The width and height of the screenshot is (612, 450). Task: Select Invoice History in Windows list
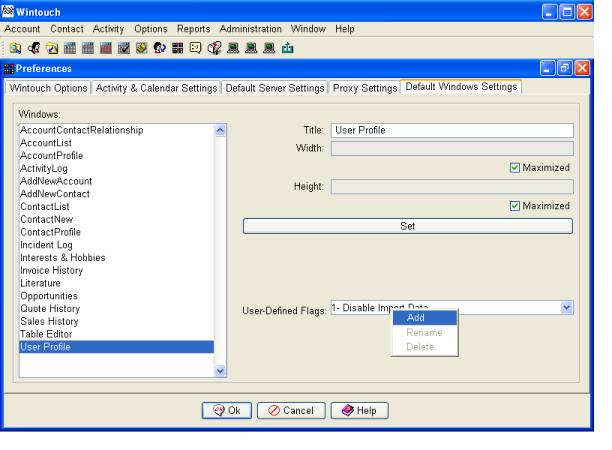(x=117, y=270)
